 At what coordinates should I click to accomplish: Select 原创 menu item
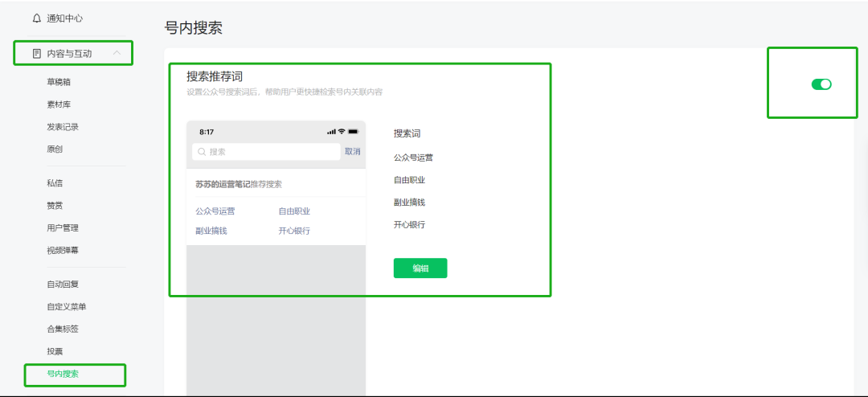pyautogui.click(x=55, y=149)
